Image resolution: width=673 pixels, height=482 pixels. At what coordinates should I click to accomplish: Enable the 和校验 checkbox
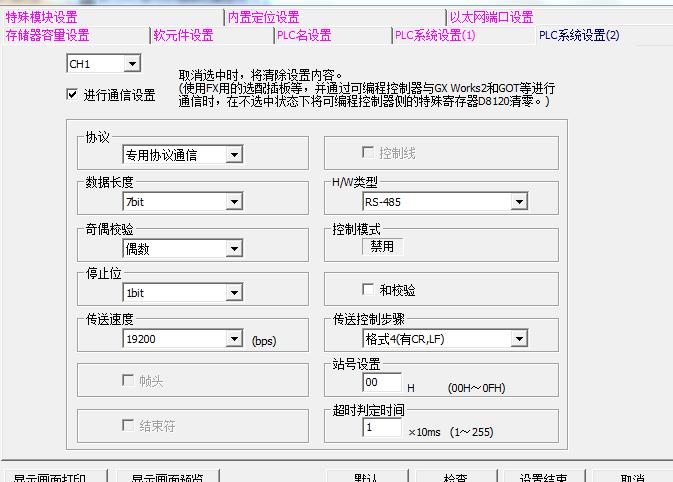pos(367,290)
